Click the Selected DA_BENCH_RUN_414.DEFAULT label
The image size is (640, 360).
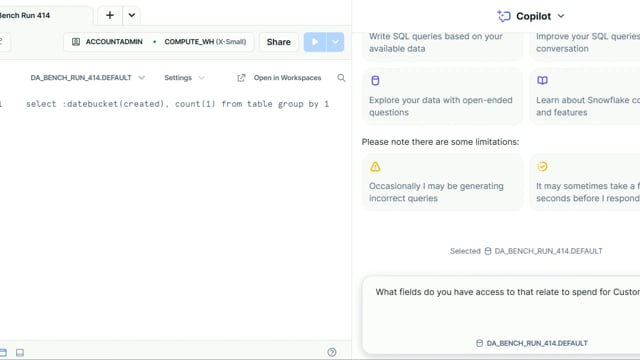(x=526, y=251)
